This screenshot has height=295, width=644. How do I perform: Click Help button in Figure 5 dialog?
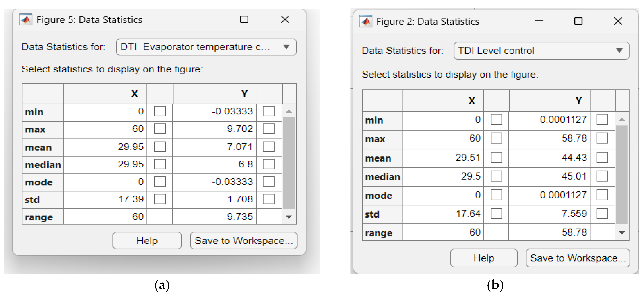(147, 241)
